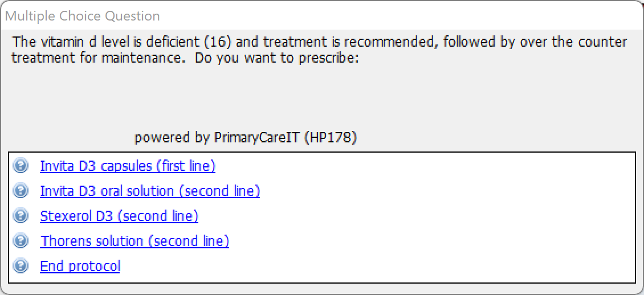Select the help icon beside Stexerol D3

[x=21, y=216]
